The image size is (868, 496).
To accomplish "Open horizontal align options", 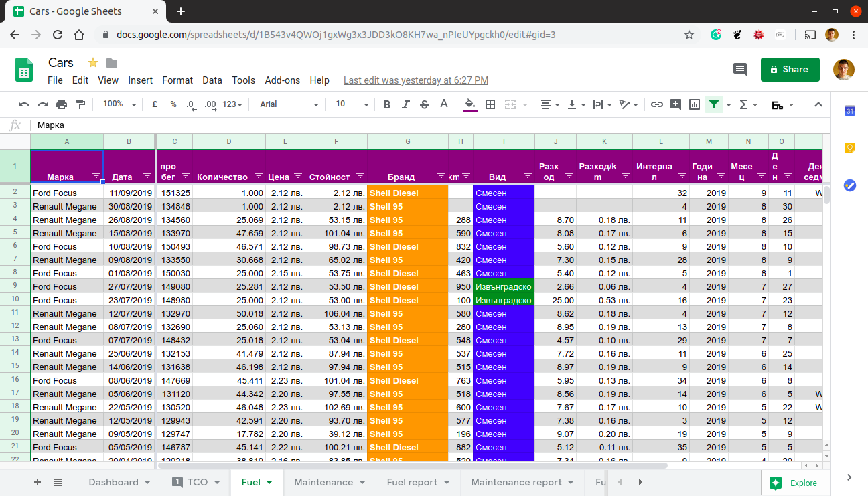I will pos(550,104).
